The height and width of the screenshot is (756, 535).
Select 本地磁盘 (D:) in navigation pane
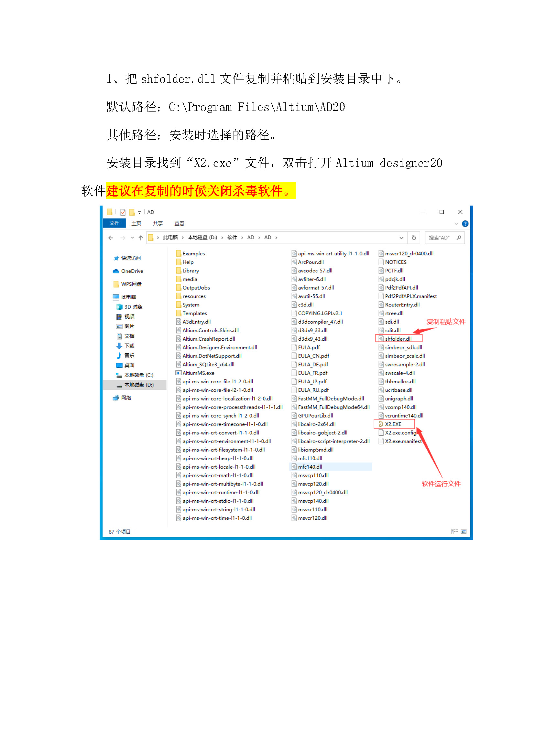135,385
